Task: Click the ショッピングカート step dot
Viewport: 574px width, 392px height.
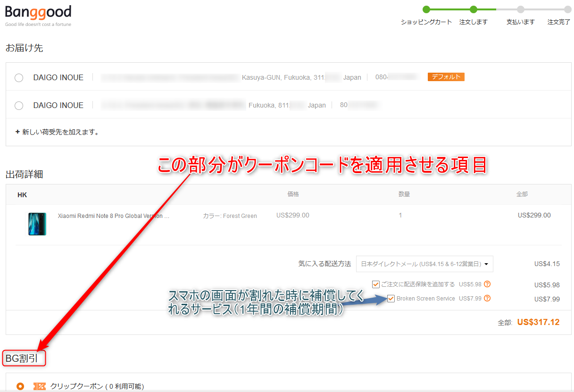Action: pos(426,9)
